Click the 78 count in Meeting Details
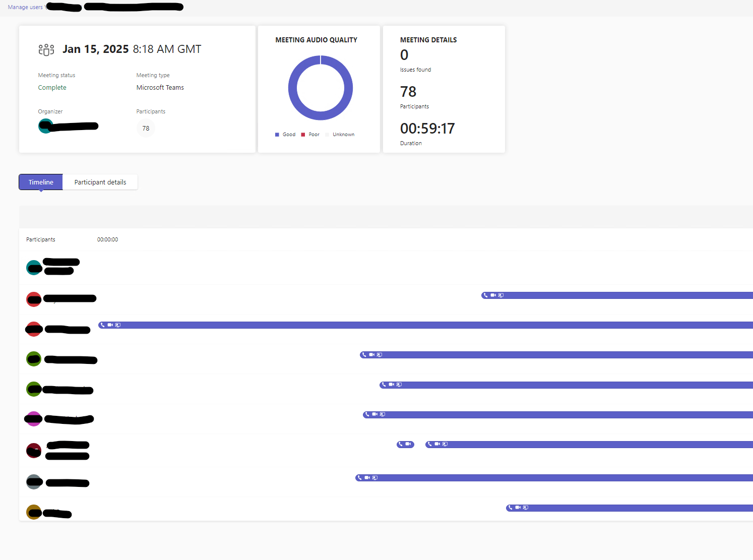Screen dimensions: 753x560 tap(408, 92)
